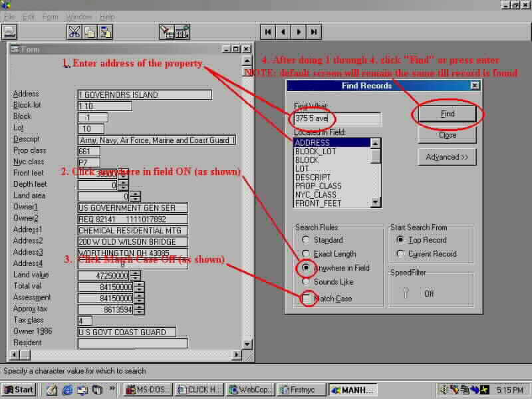Click the Find What text field
The height and width of the screenshot is (399, 532).
(337, 118)
